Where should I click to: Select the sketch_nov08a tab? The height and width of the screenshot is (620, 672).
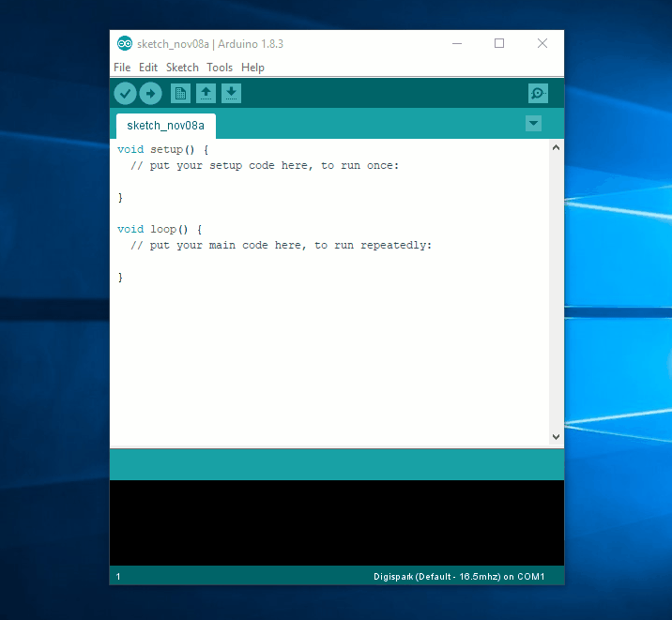point(165,126)
